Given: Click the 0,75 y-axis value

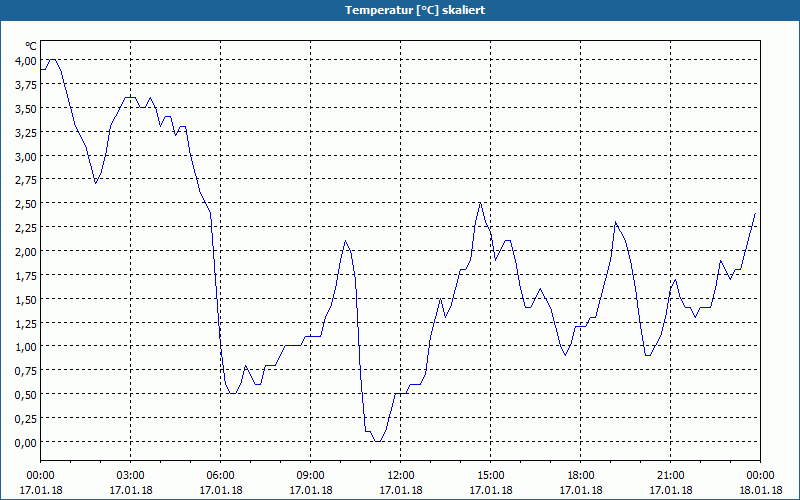Looking at the screenshot, I should point(26,371).
